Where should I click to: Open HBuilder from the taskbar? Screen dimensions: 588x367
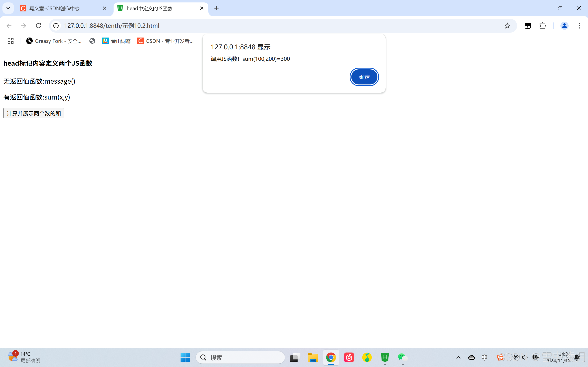coord(385,357)
